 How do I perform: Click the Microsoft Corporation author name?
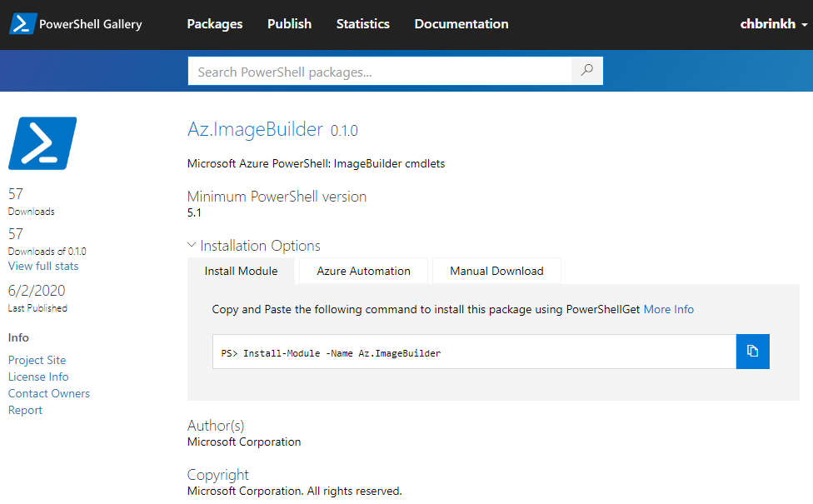tap(244, 442)
